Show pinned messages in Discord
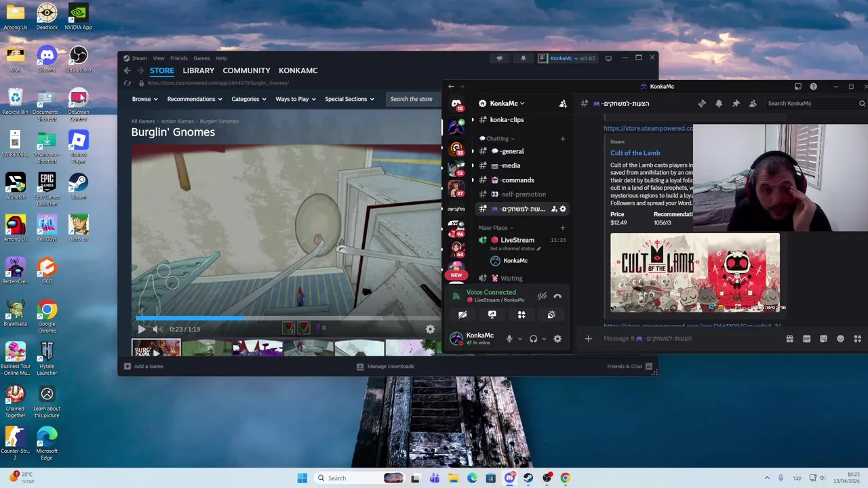 (736, 104)
